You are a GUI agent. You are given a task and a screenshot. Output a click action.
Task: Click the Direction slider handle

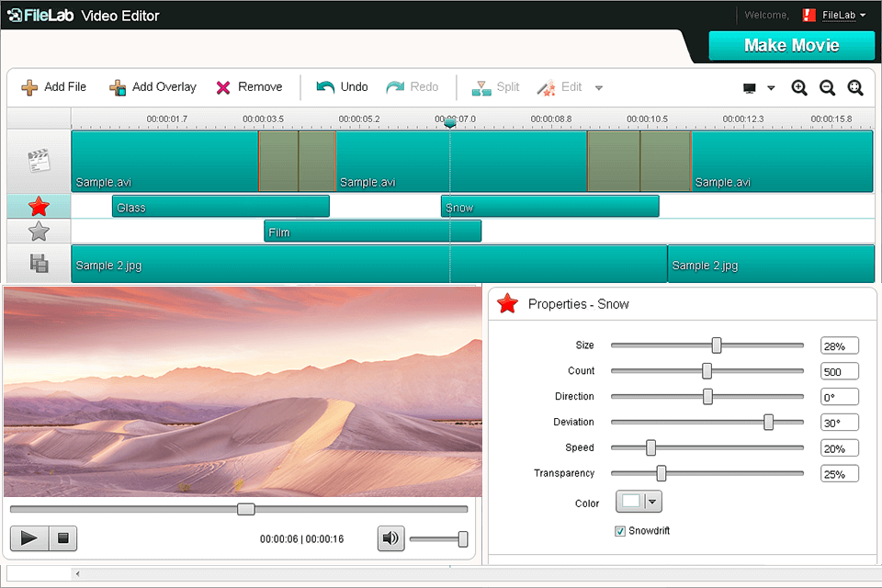[x=707, y=397]
